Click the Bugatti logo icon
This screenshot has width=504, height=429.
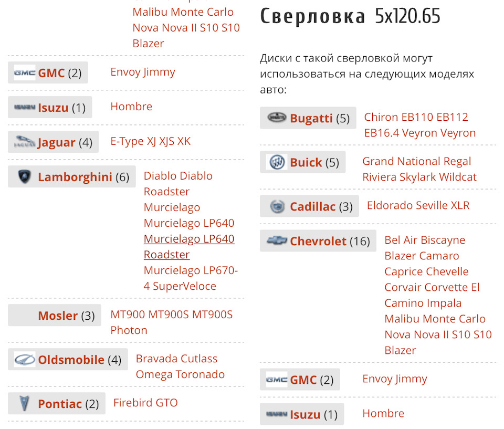pyautogui.click(x=277, y=118)
